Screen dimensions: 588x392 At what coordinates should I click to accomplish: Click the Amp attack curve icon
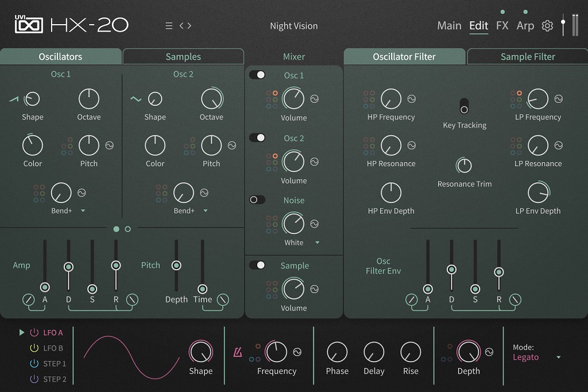(28, 299)
